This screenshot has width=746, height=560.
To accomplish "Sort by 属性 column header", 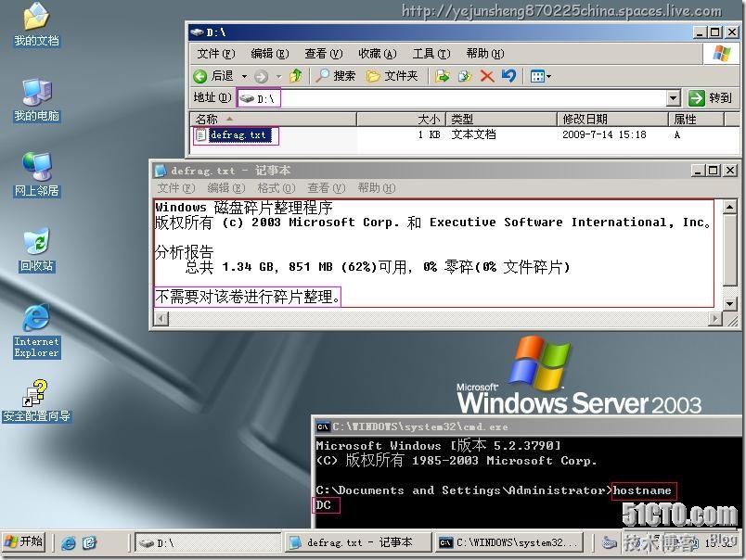I will tap(696, 119).
